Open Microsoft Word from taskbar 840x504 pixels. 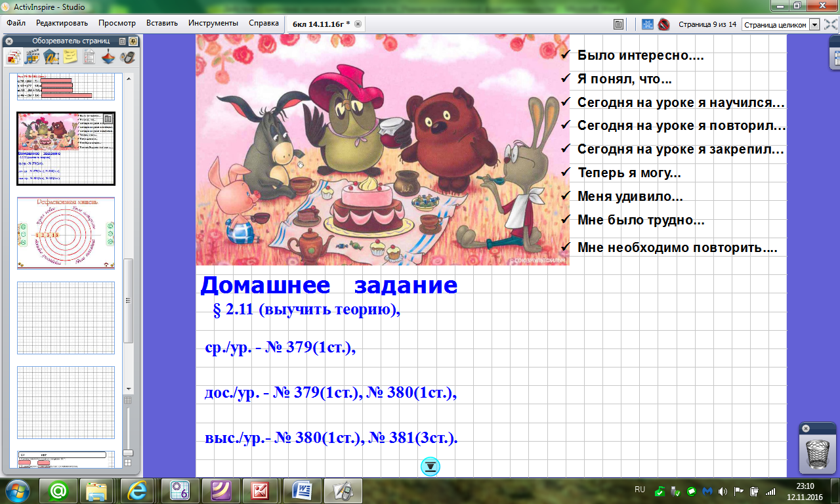[302, 491]
